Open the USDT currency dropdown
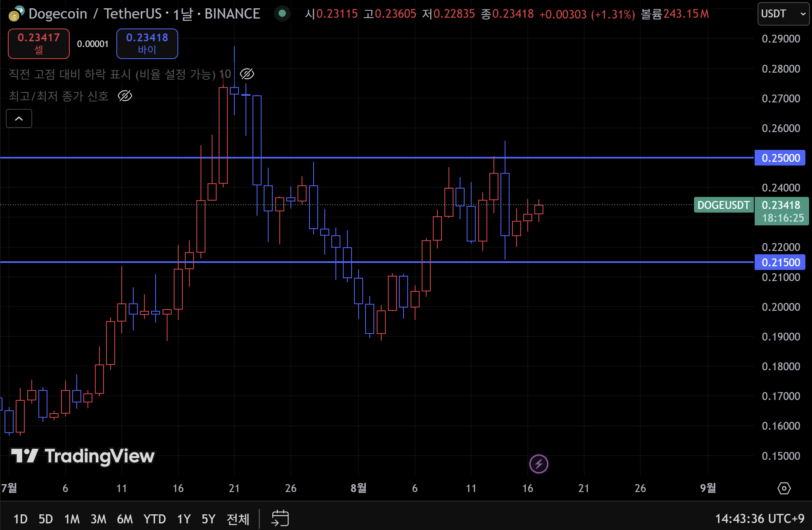 tap(783, 14)
